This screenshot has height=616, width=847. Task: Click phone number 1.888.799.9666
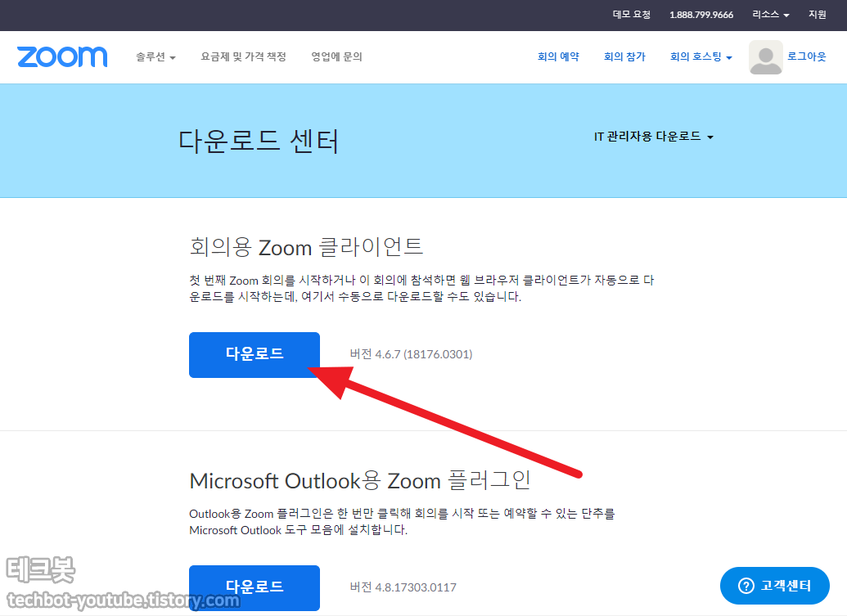[x=701, y=15]
